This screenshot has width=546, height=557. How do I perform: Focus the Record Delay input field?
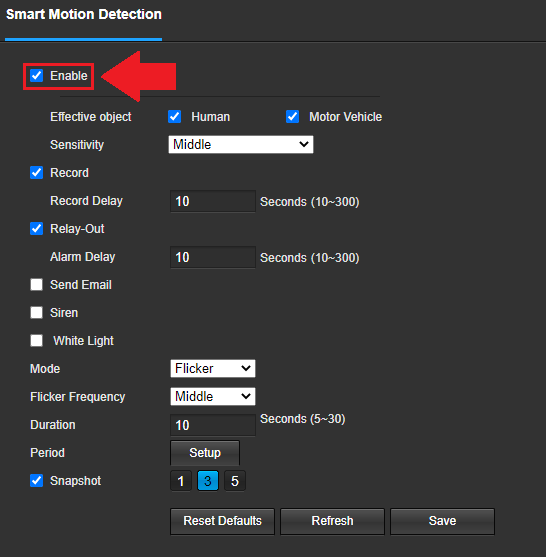(213, 201)
